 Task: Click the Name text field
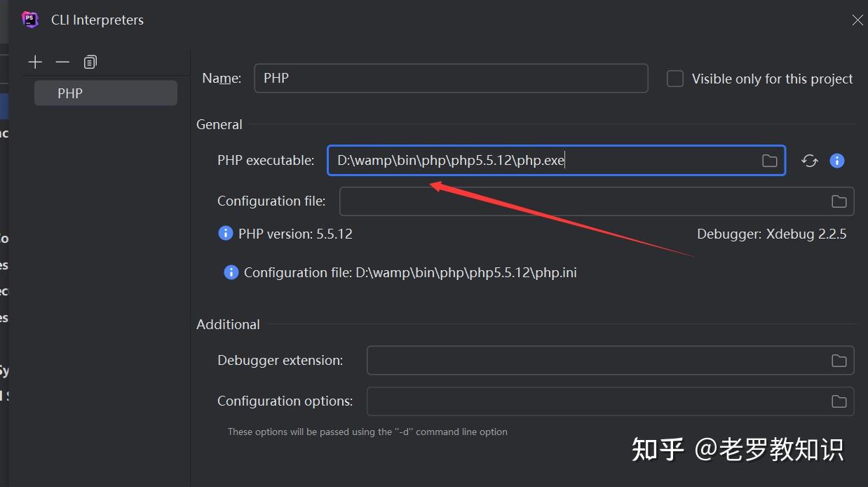click(x=450, y=79)
